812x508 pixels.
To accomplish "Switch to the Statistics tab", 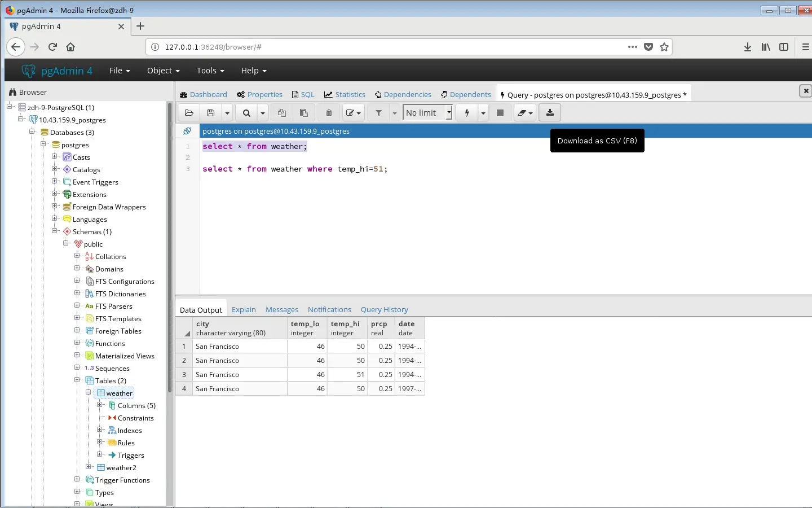I will click(x=345, y=95).
